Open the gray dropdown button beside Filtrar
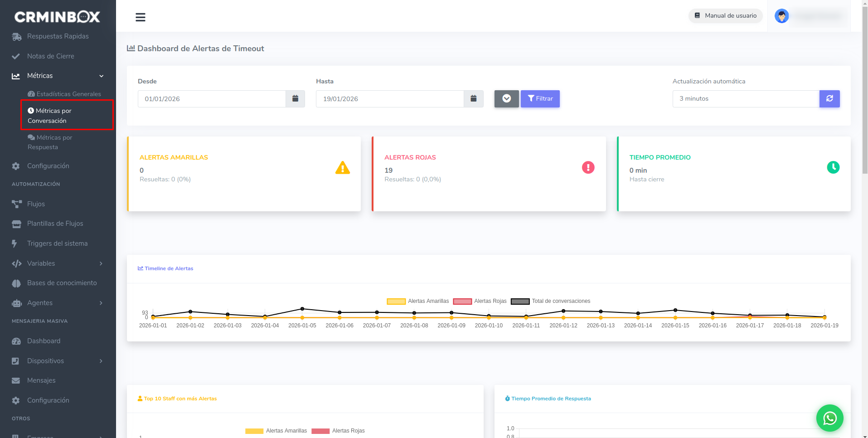 tap(506, 99)
